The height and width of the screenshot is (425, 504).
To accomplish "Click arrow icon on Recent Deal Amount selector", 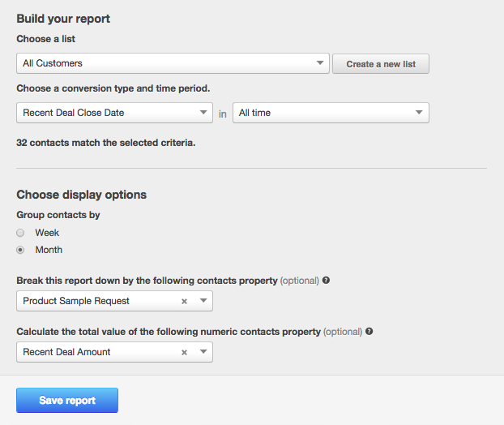I will [203, 353].
